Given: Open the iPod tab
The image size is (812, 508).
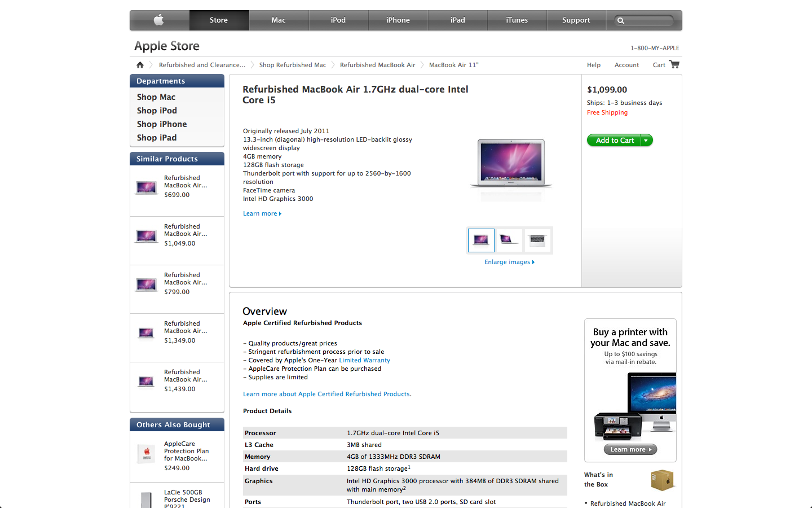Looking at the screenshot, I should (338, 20).
